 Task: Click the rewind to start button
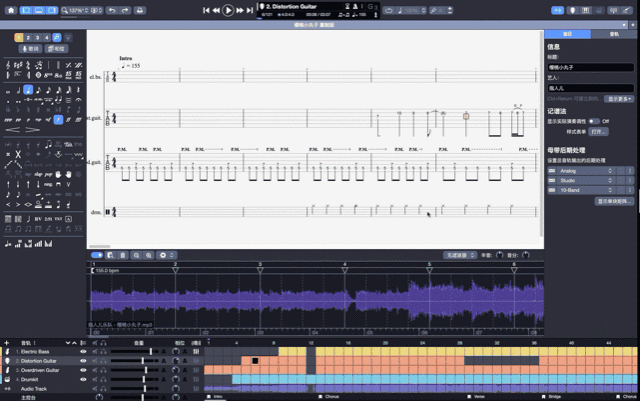coord(207,10)
